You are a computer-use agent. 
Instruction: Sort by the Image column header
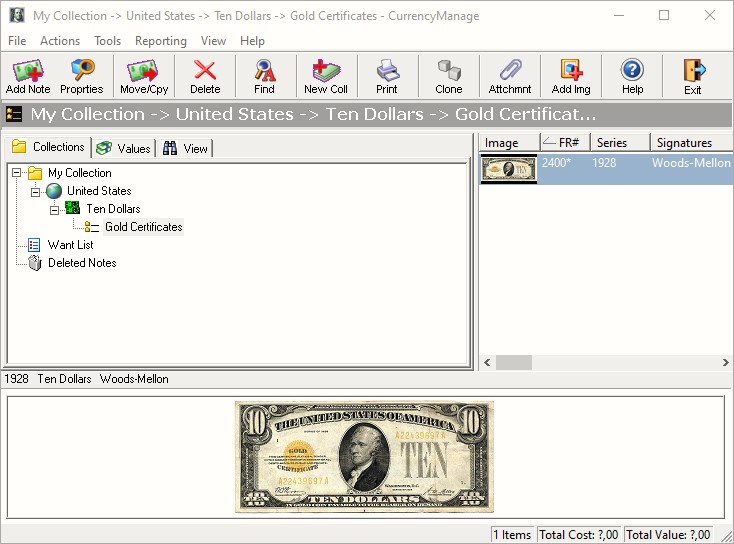click(x=509, y=142)
